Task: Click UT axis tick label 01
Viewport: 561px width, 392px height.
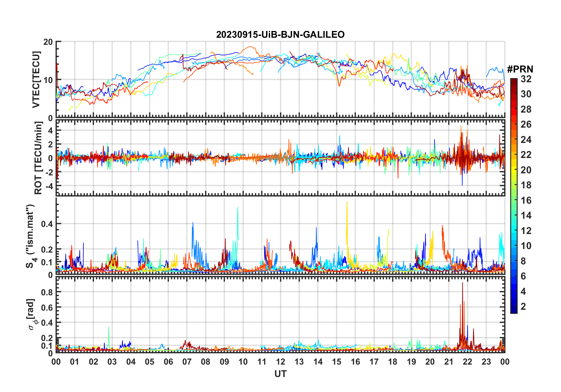Action: coord(75,362)
